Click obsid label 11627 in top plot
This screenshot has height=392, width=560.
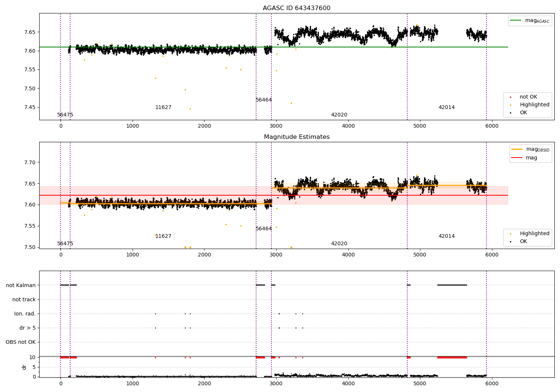[x=163, y=108]
